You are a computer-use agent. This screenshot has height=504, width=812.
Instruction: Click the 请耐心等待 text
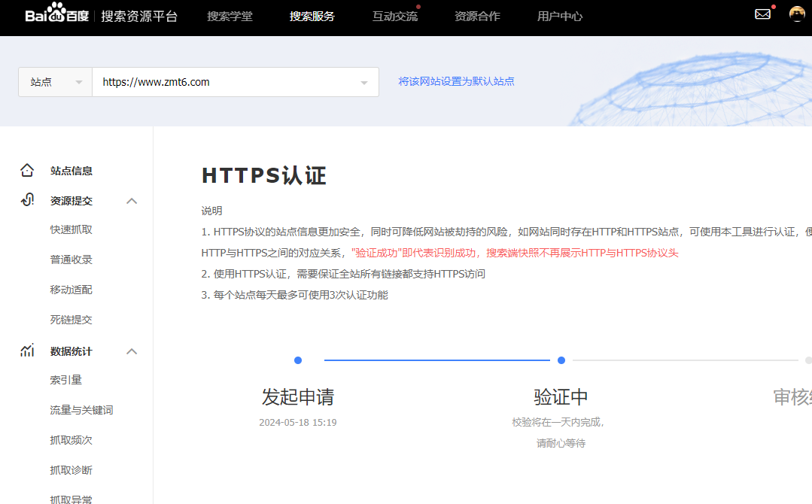[561, 443]
